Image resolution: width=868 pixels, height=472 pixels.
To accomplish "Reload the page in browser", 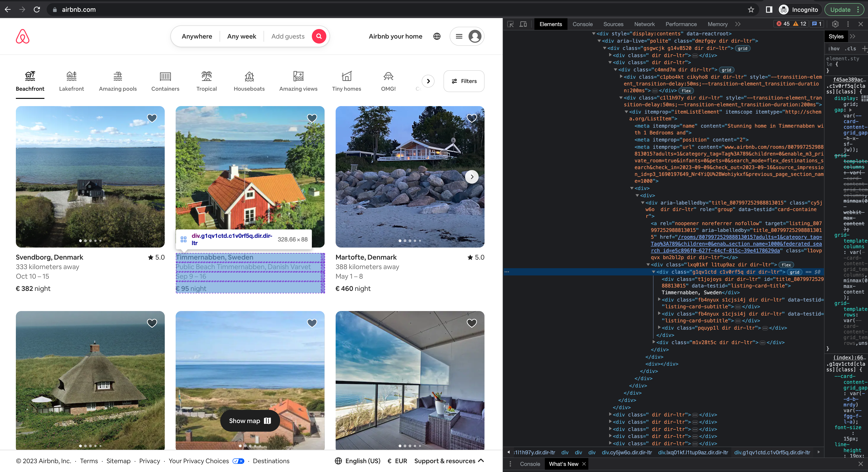I will click(x=37, y=10).
